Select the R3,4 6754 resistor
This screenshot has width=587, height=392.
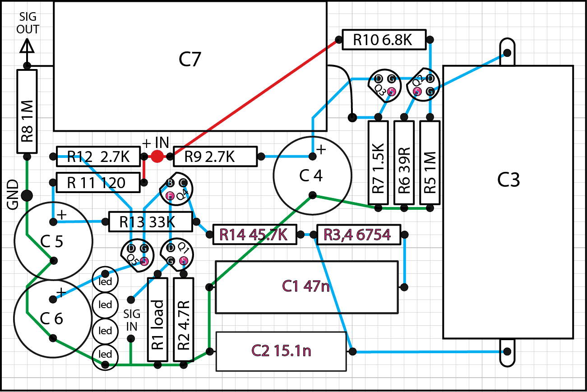(x=359, y=235)
